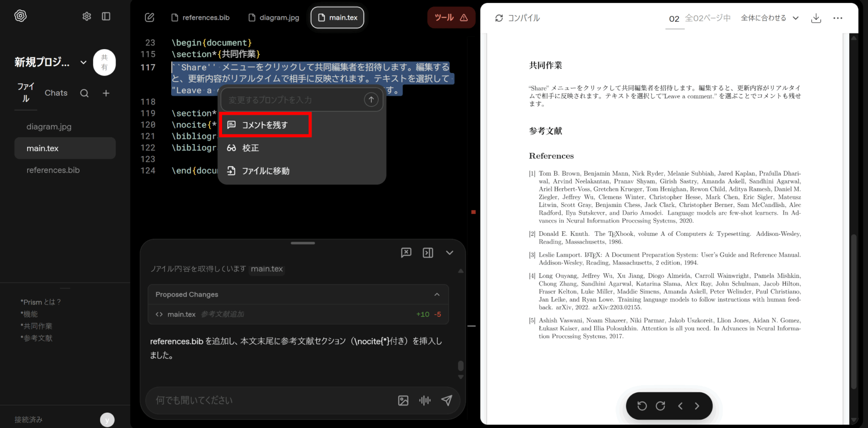Click the red ツール warning button
Screen dimensions: 868x428
(451, 18)
